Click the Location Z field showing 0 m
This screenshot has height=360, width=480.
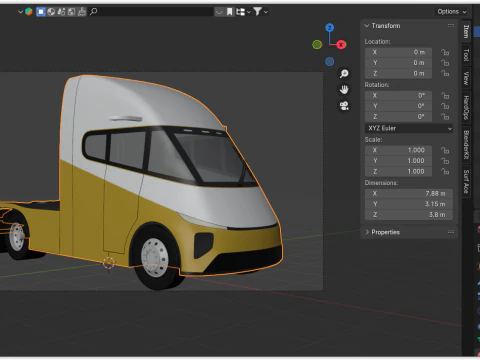398,73
